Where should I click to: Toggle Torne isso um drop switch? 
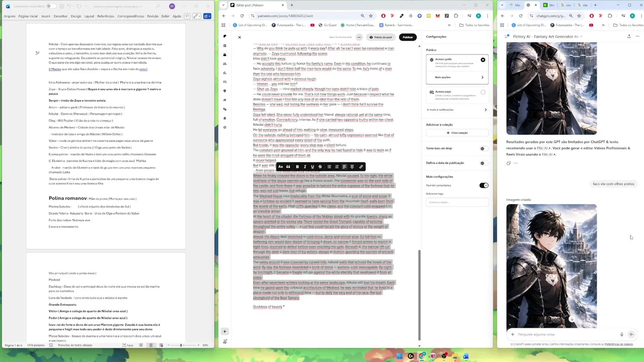point(483,148)
